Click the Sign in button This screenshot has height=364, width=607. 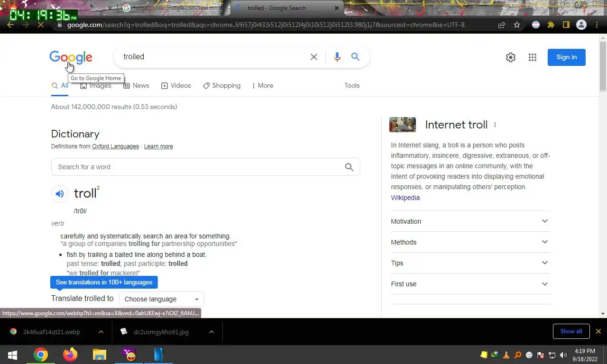click(567, 57)
